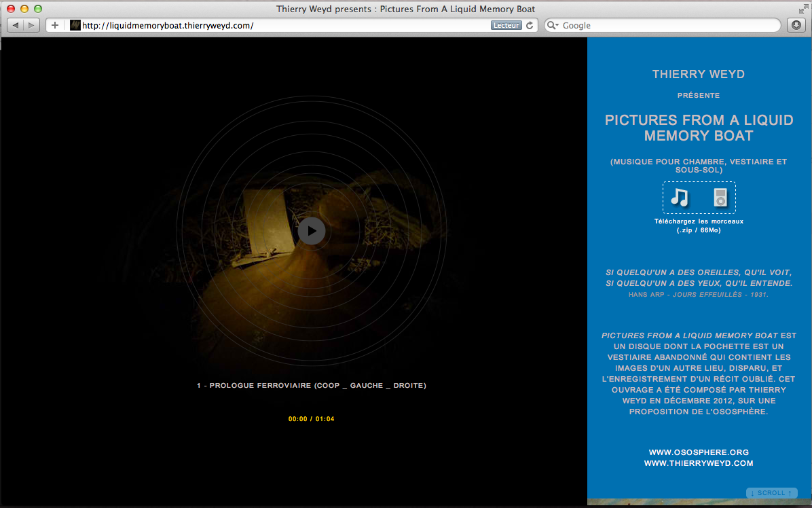This screenshot has width=812, height=508.
Task: Enter full screen using top-right arrows icon
Action: pos(803,9)
